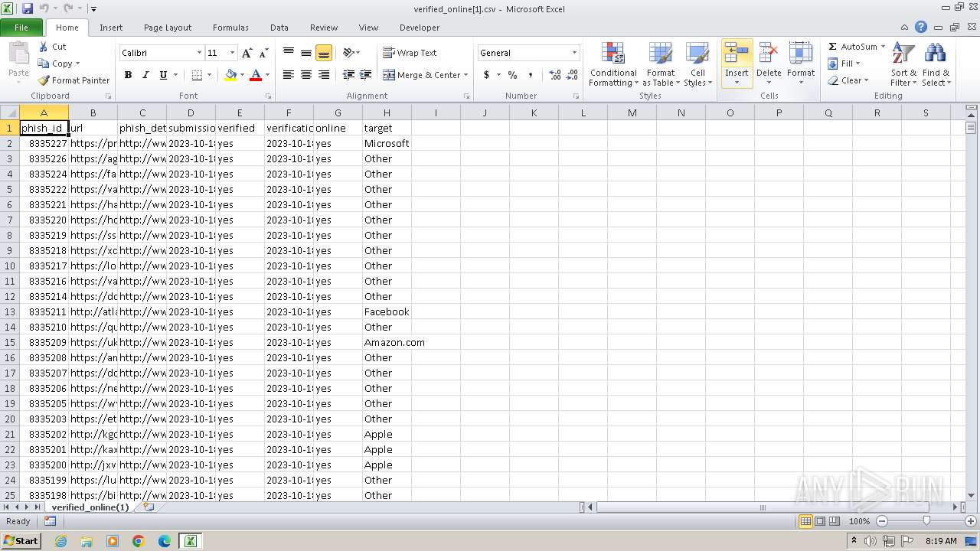
Task: Apply Percent Style
Action: (x=512, y=75)
